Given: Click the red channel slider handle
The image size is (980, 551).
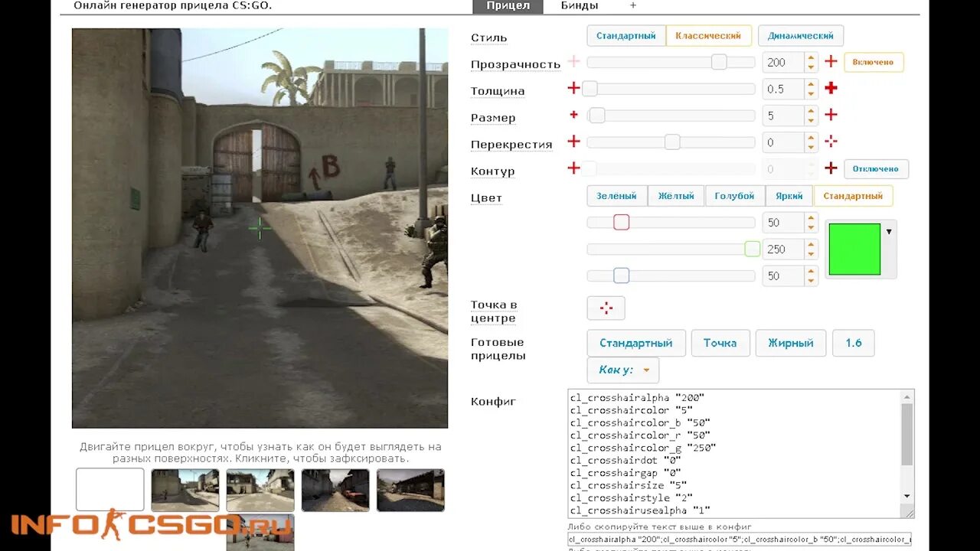Looking at the screenshot, I should pos(622,222).
